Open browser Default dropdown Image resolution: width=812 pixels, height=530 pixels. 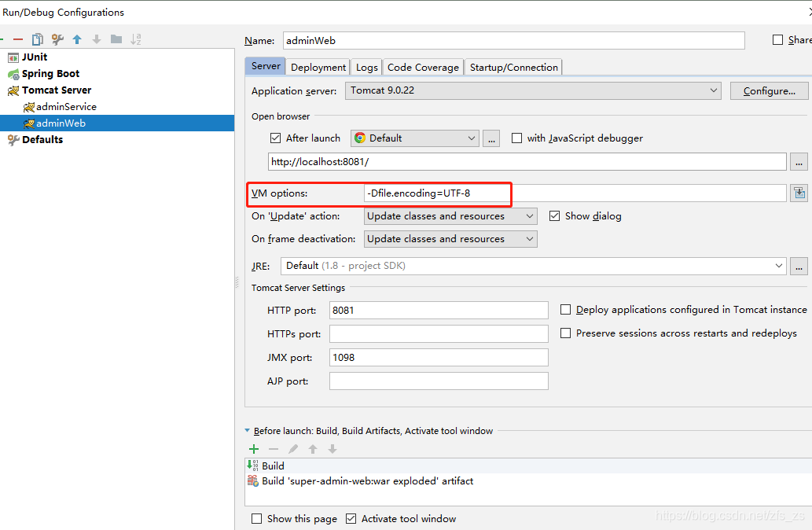(x=415, y=138)
